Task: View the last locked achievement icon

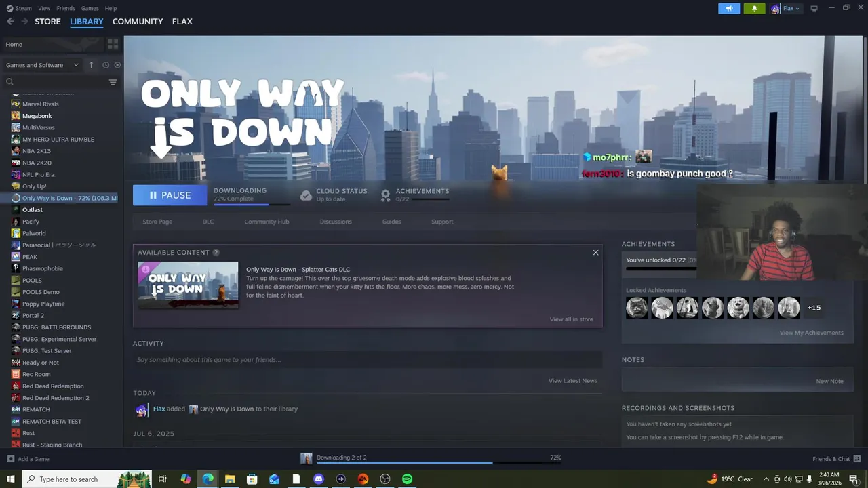Action: tap(789, 308)
